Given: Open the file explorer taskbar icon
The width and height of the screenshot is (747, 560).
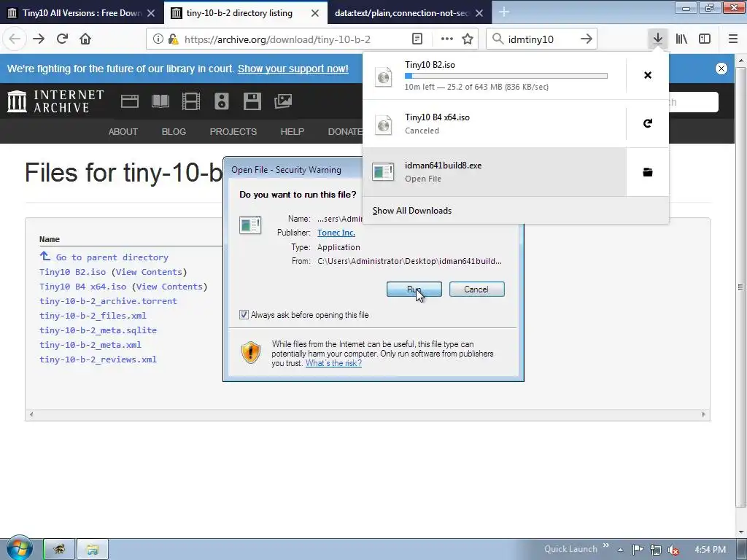Looking at the screenshot, I should pos(93,550).
